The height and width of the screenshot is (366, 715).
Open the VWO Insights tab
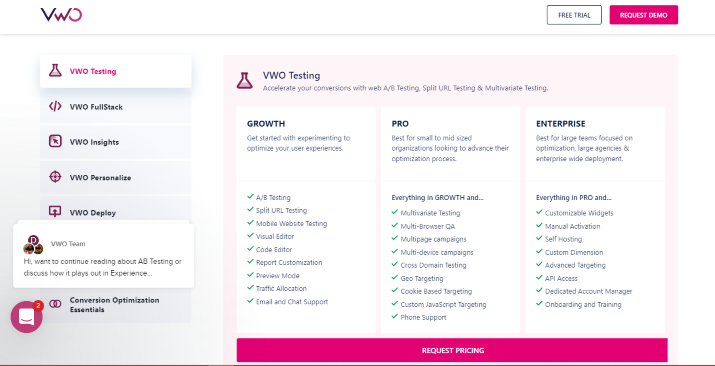[x=115, y=142]
